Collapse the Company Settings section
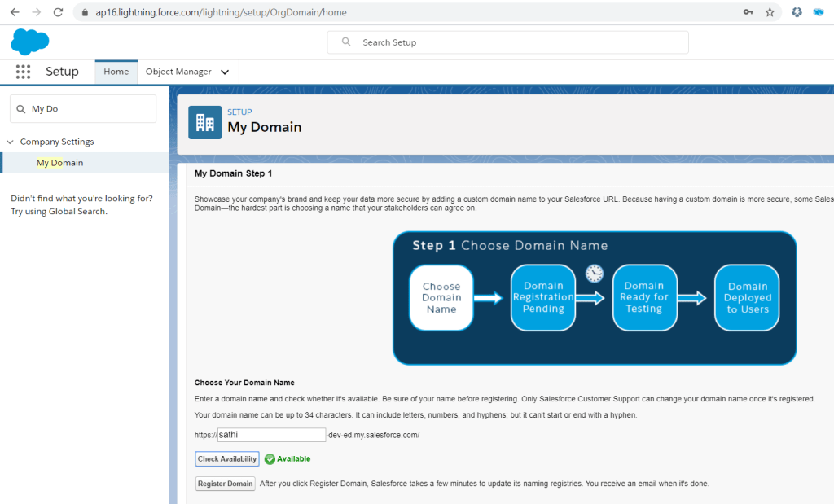 pos(11,142)
